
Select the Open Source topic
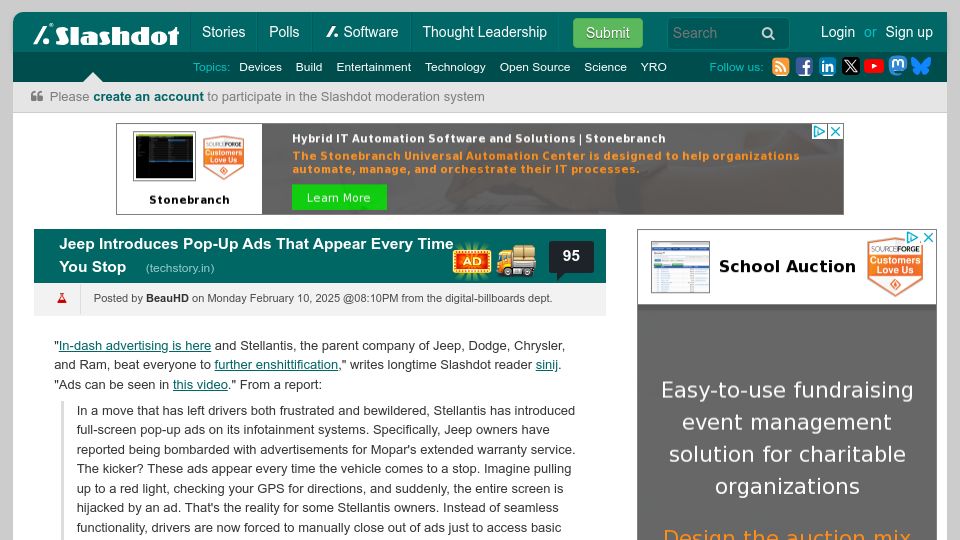point(534,67)
